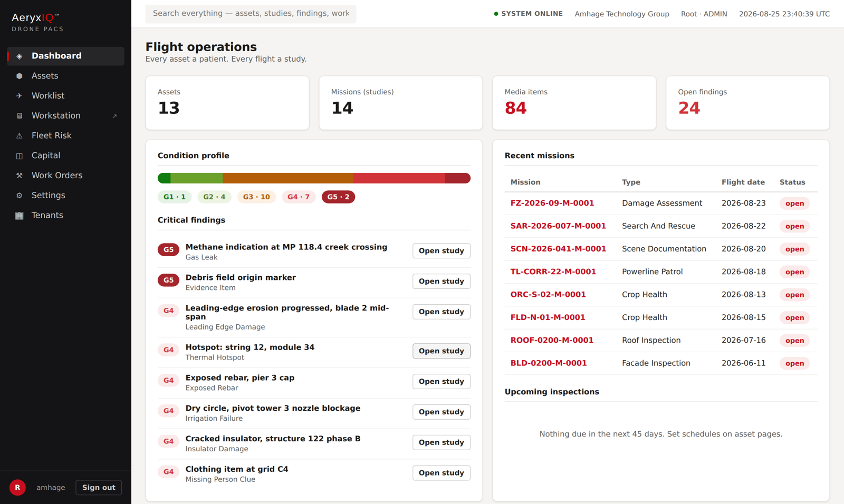The image size is (844, 504).
Task: Open mission TL-CORR-22-M-0001
Action: pyautogui.click(x=553, y=272)
